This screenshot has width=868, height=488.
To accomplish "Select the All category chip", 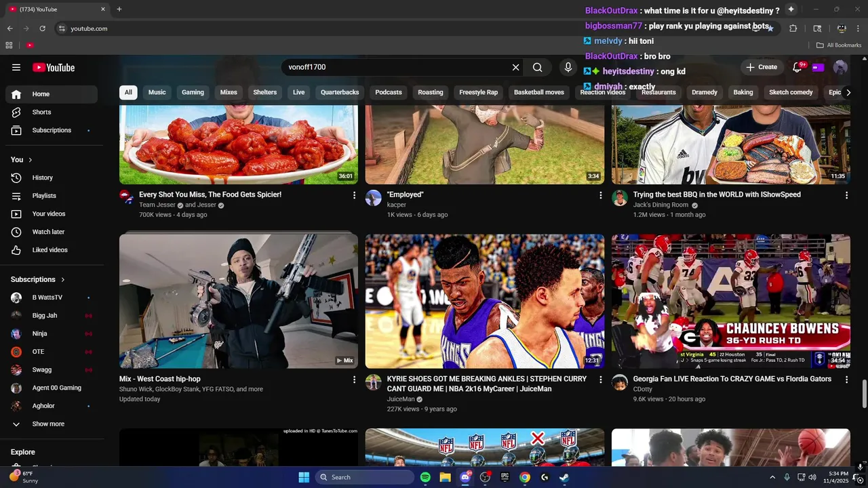I will click(128, 92).
